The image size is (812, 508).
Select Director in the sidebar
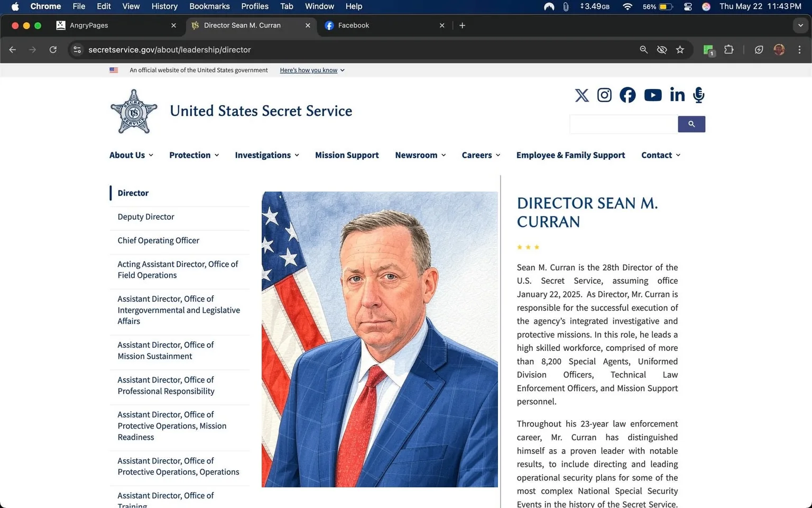pyautogui.click(x=133, y=193)
